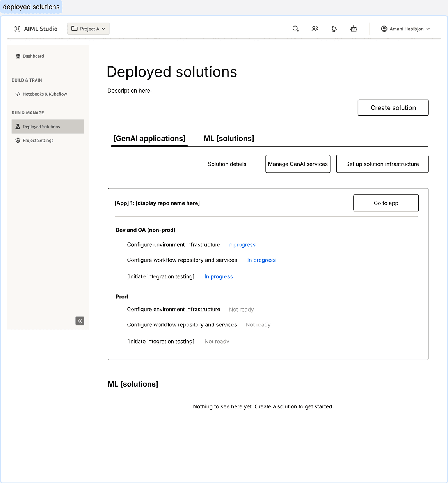Click Manage GenAI services button
Viewport: 448px width, 483px height.
coord(298,164)
